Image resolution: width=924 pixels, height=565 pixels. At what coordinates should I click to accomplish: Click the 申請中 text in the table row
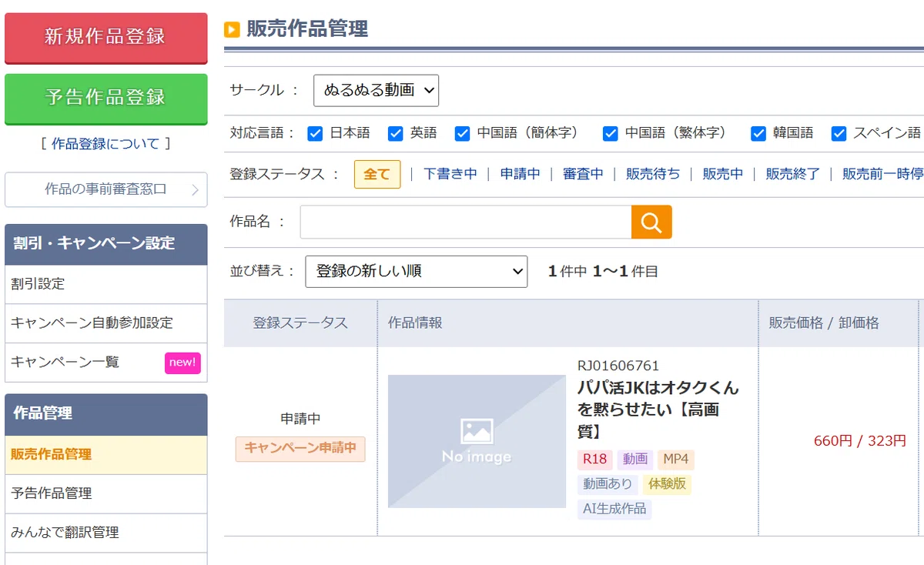pyautogui.click(x=300, y=420)
